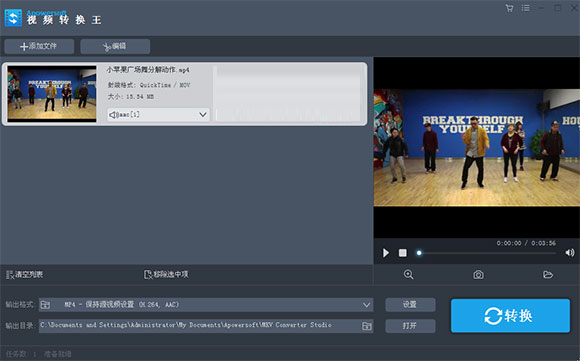Screen dimensions: 580x361
Task: Expand the output format MP4 dropdown arrow
Action: [x=366, y=305]
